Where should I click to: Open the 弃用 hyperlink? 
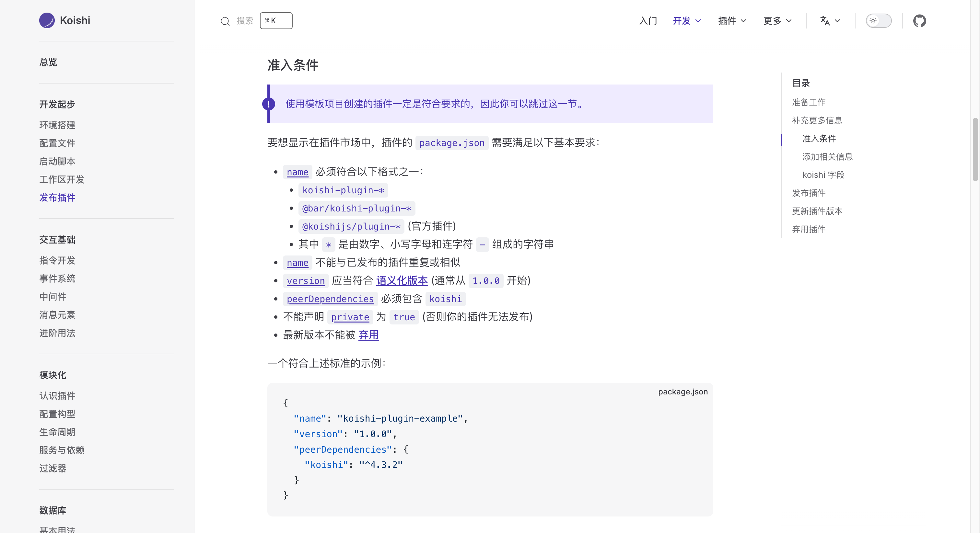point(369,335)
